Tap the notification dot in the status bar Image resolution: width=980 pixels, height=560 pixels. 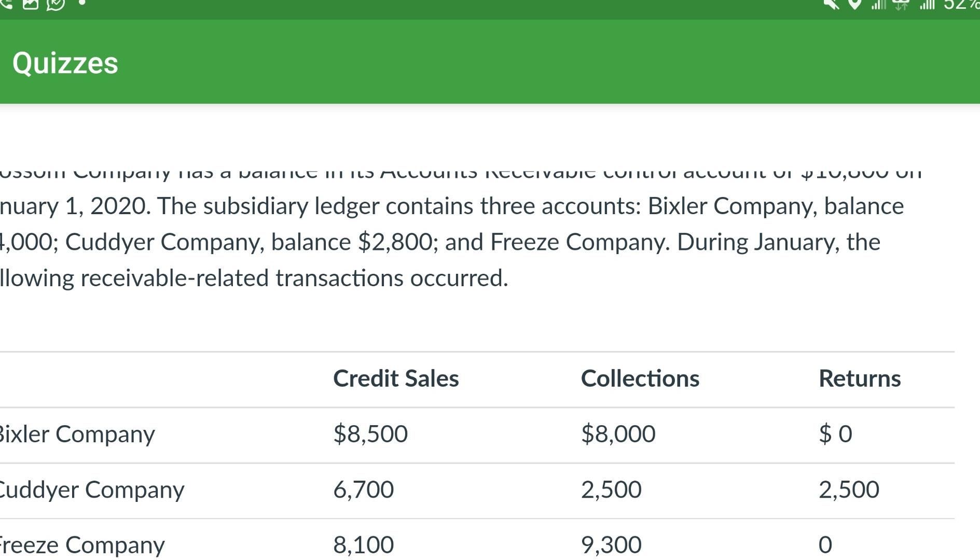(x=82, y=4)
